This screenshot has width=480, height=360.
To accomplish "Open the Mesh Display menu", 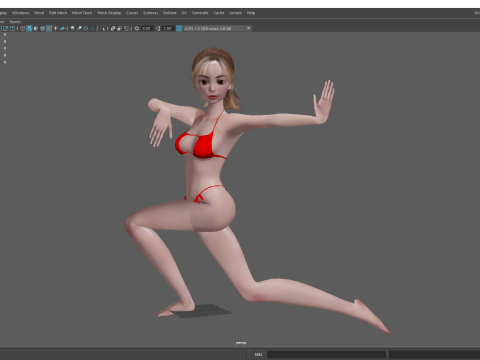I will pos(109,13).
